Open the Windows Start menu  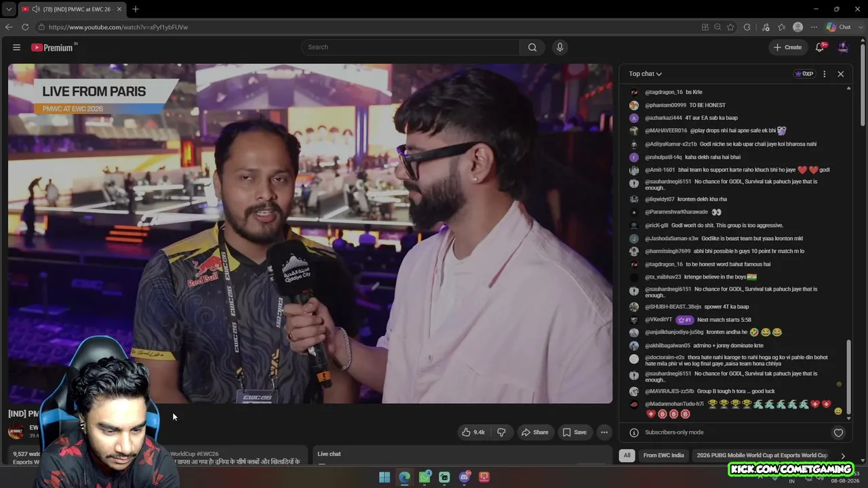(384, 477)
